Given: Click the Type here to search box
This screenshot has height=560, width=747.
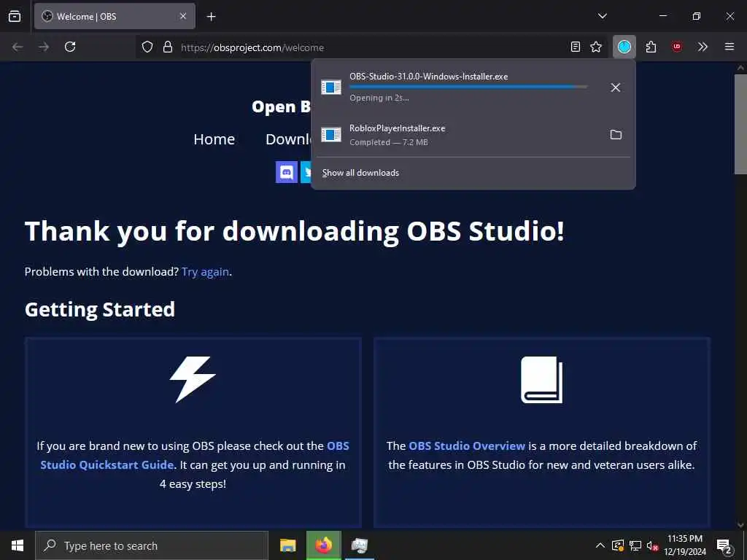Looking at the screenshot, I should (152, 545).
